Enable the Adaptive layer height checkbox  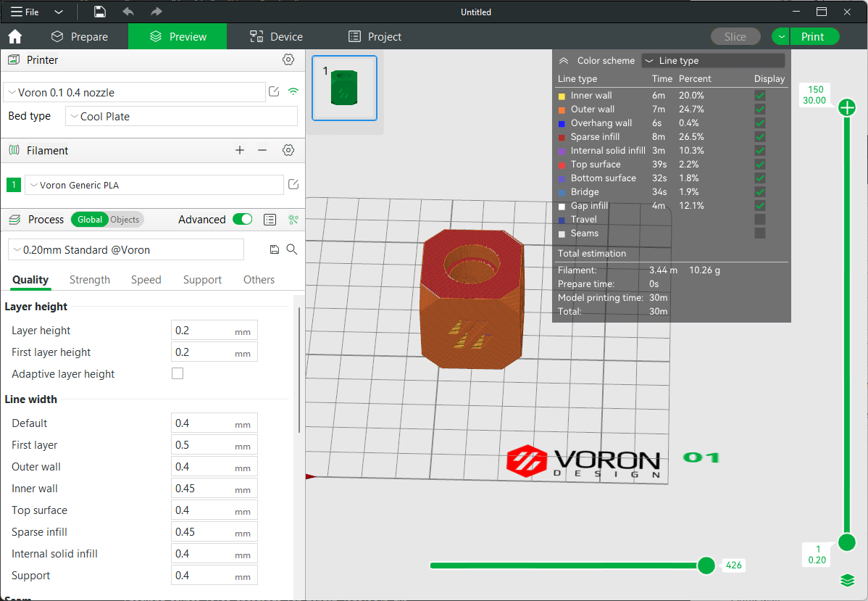pyautogui.click(x=178, y=374)
